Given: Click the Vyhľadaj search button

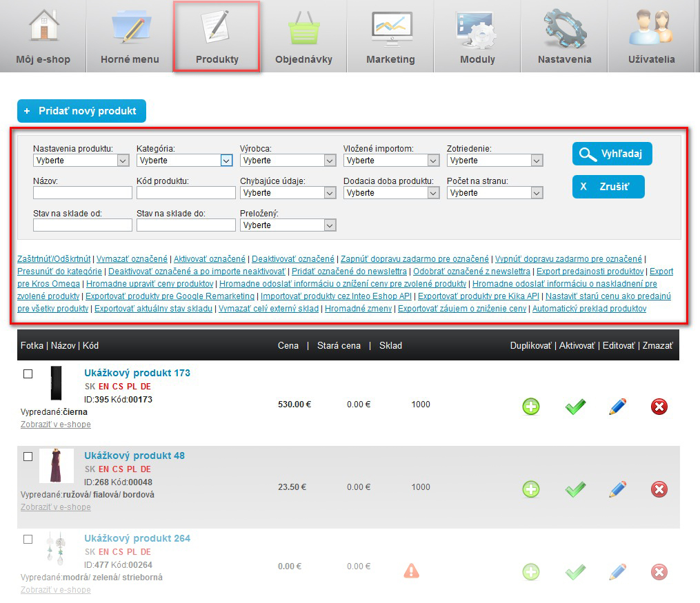Looking at the screenshot, I should pos(612,154).
